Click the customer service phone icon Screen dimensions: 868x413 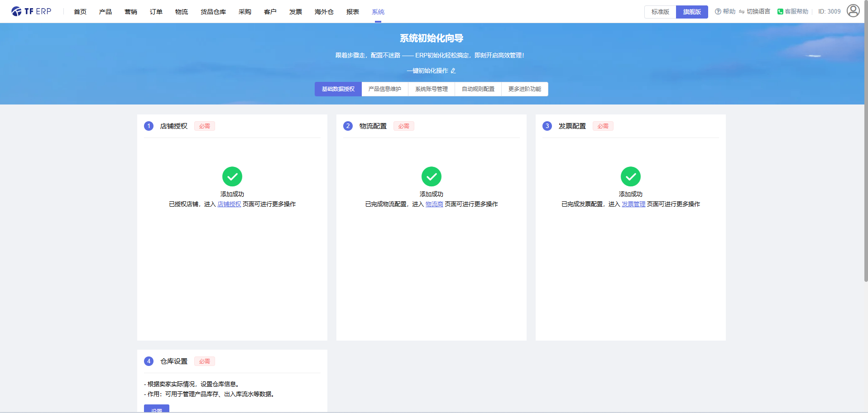(x=780, y=12)
